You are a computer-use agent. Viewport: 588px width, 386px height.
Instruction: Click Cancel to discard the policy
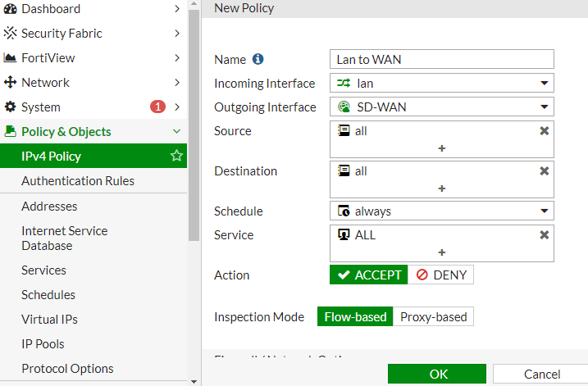pos(542,374)
